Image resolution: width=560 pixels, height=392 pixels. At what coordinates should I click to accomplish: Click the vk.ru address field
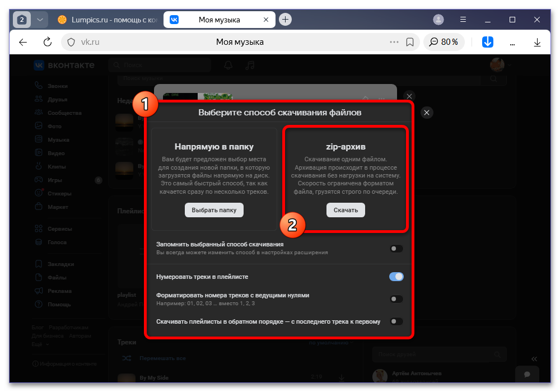[x=90, y=42]
